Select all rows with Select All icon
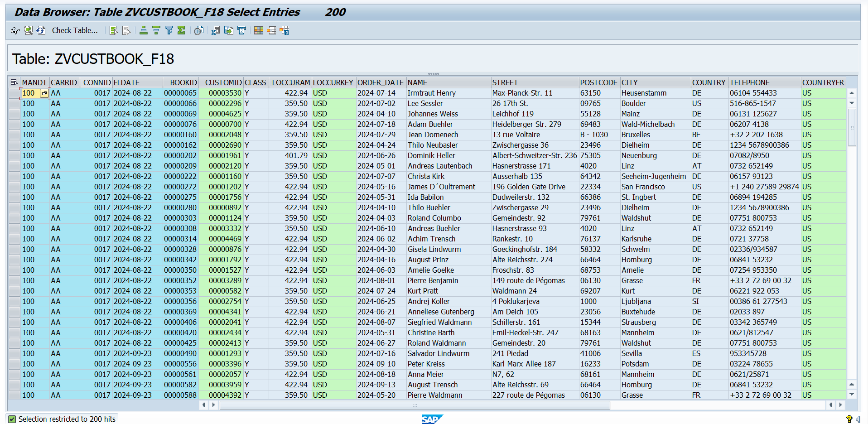The height and width of the screenshot is (424, 868). [x=114, y=30]
